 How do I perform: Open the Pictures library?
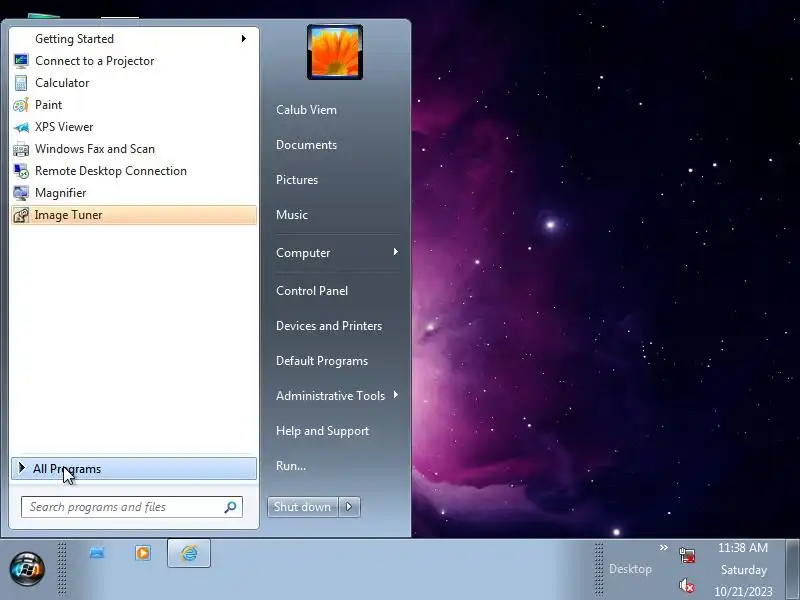(297, 180)
